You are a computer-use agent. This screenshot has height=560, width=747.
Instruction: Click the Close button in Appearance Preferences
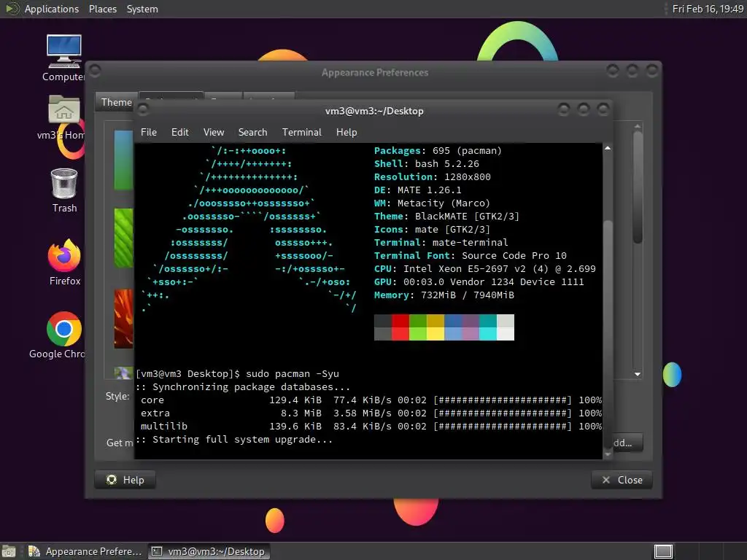point(622,480)
